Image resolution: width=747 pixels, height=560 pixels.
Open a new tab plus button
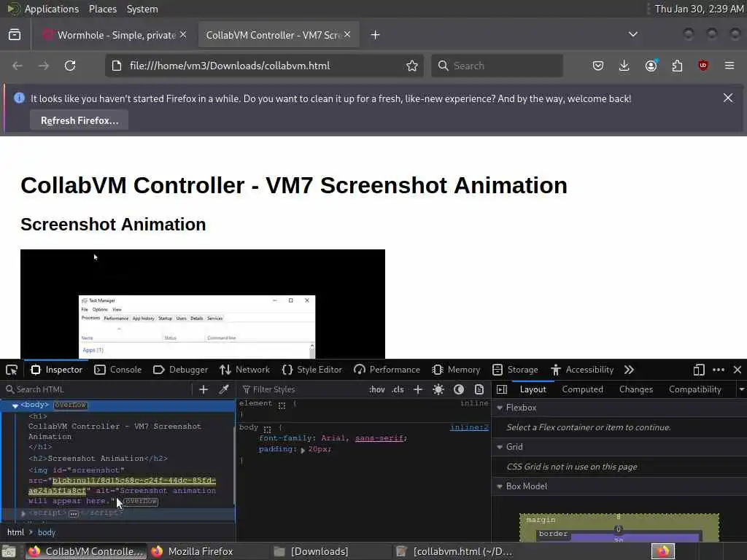pos(376,35)
